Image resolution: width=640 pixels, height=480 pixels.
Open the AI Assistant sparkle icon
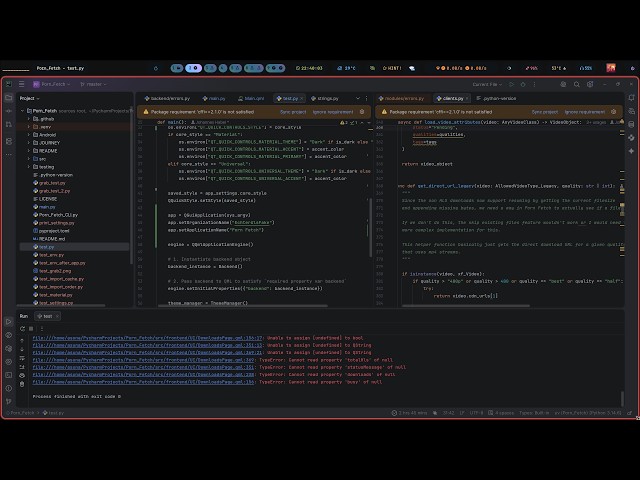pos(631,151)
